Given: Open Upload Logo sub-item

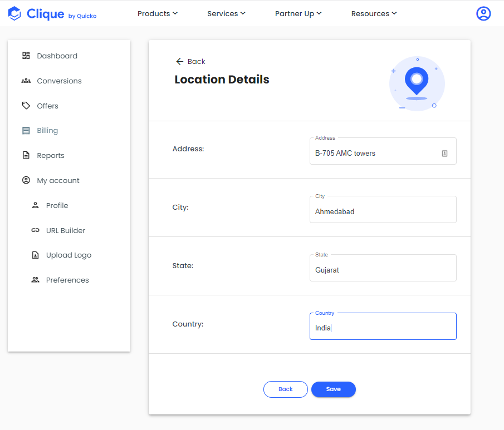Looking at the screenshot, I should [69, 255].
